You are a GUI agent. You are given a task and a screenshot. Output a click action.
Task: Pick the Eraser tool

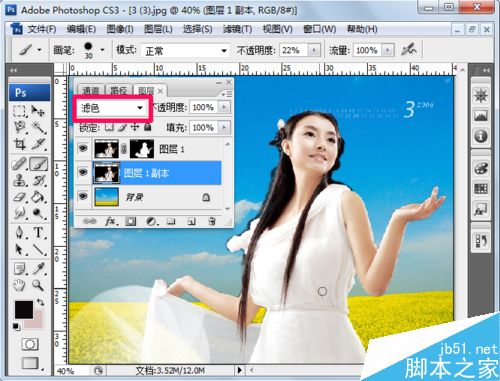pos(19,197)
